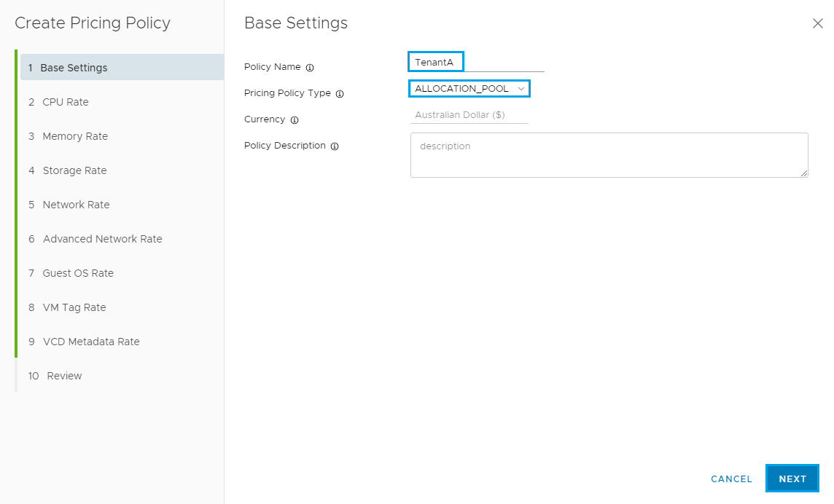
Task: Select the VM Tag Rate step
Action: coord(74,307)
